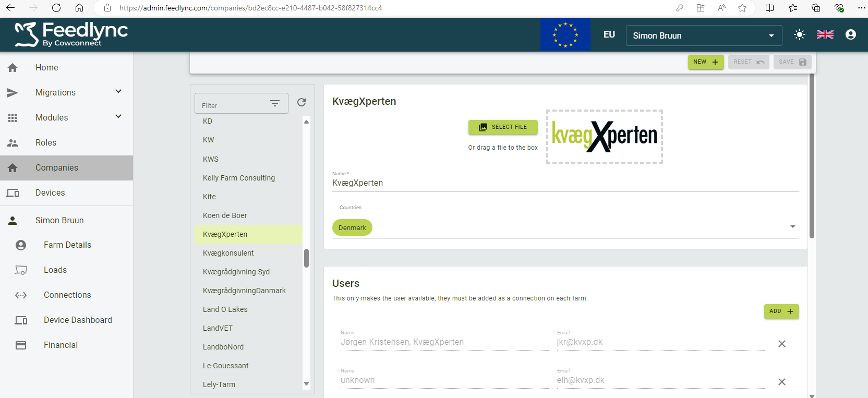Viewport: 868px width, 398px height.
Task: Click the Feedlync by Cowconnect logo
Action: (x=71, y=34)
